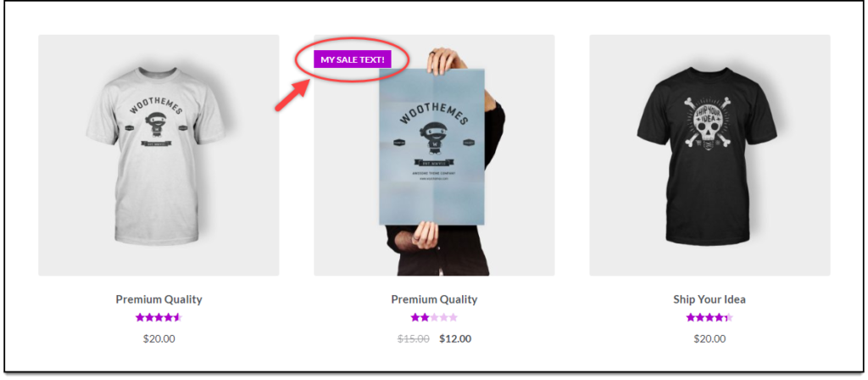Viewport: 868px width, 380px height.
Task: Open the black skull t-shirt product image
Action: pos(709,155)
